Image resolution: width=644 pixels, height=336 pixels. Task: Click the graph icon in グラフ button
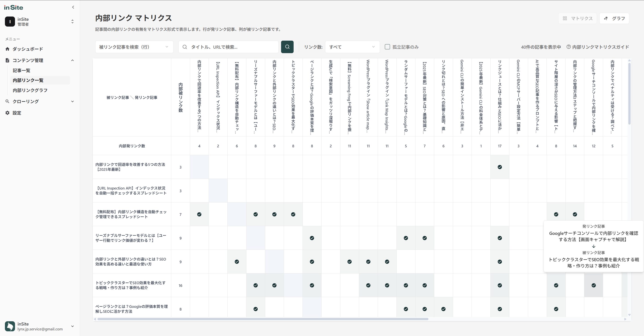click(x=606, y=19)
